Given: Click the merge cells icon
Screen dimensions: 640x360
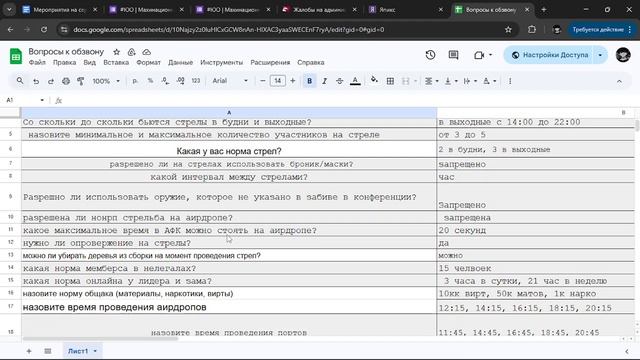Looking at the screenshot, I should pos(405,81).
